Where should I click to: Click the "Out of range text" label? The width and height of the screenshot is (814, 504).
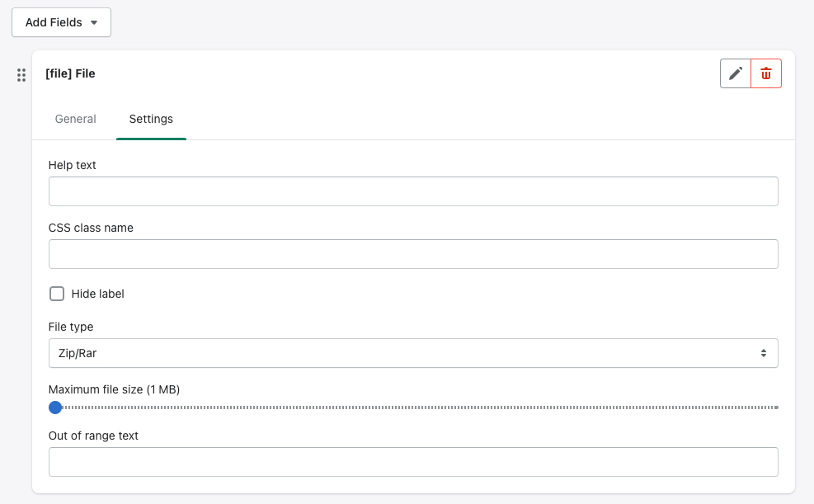(93, 436)
